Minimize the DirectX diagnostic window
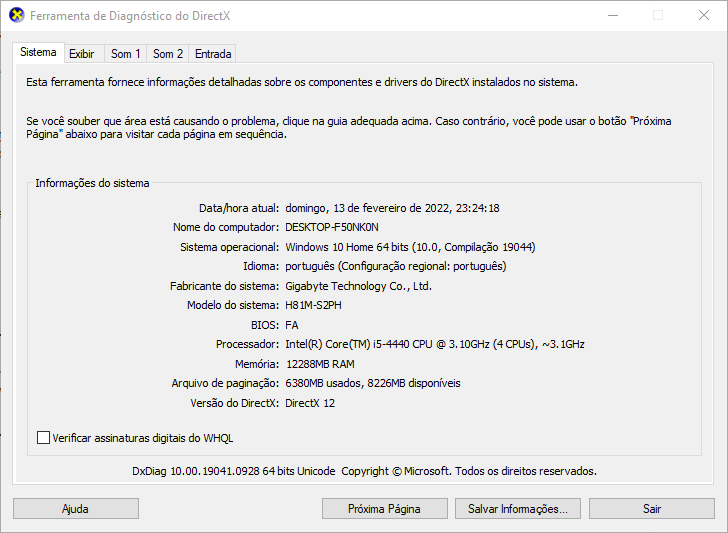The height and width of the screenshot is (533, 728). [611, 16]
